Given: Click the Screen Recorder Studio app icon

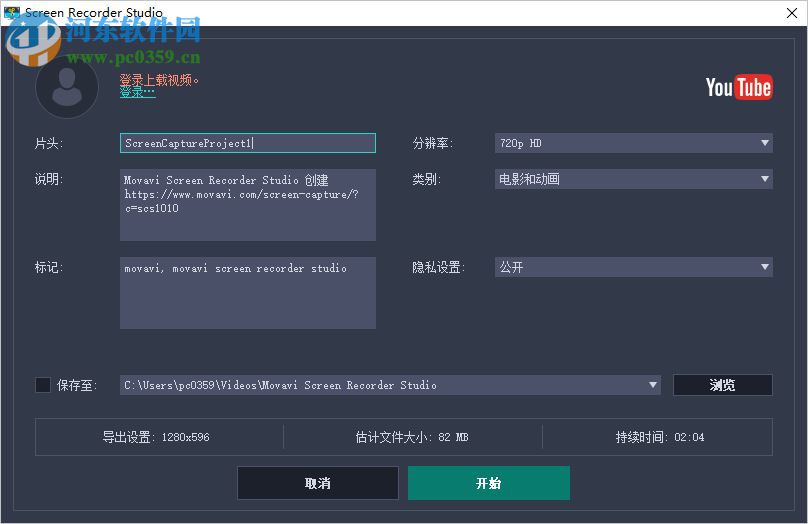Looking at the screenshot, I should tap(11, 12).
